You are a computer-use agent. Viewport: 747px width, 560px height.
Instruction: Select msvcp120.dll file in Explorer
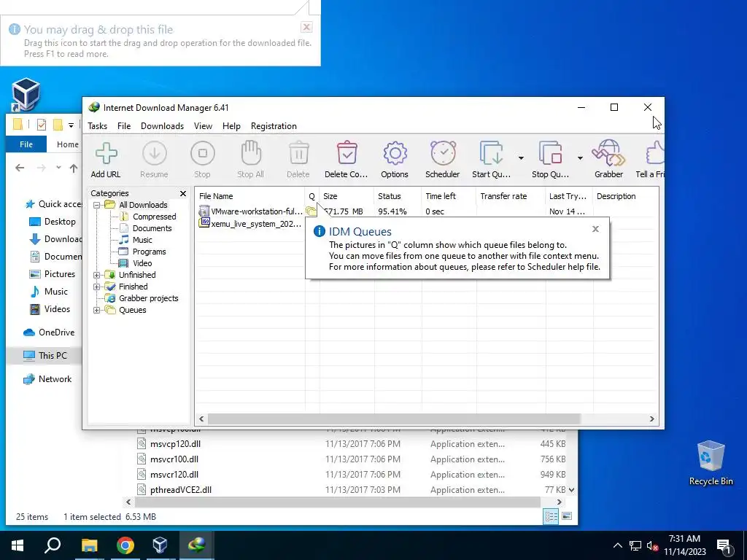[175, 444]
